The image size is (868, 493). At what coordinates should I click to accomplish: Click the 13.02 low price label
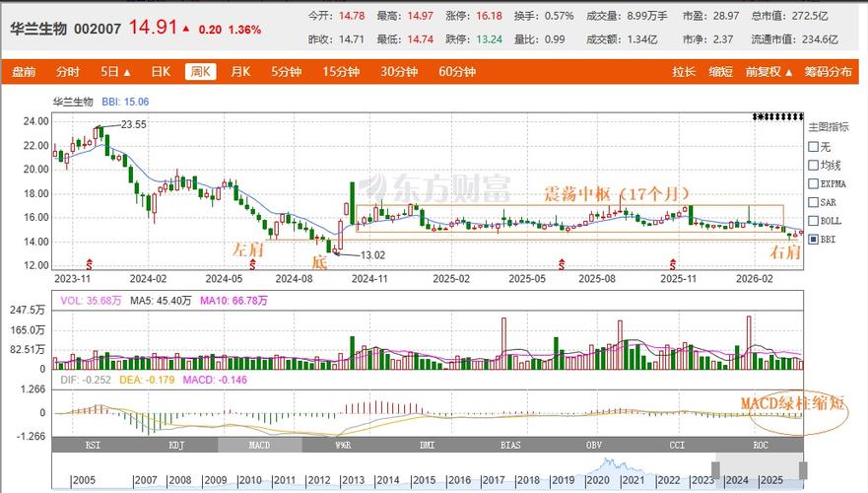pyautogui.click(x=372, y=255)
